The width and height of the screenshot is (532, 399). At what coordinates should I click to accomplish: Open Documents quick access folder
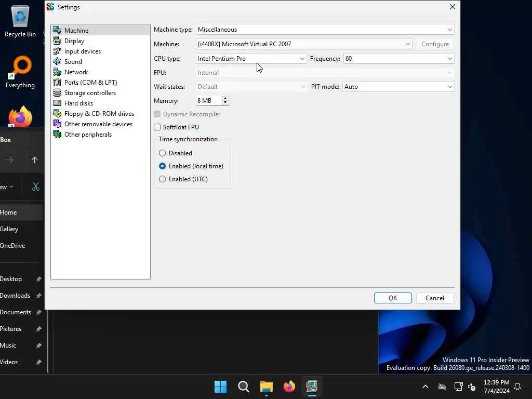[21, 312]
